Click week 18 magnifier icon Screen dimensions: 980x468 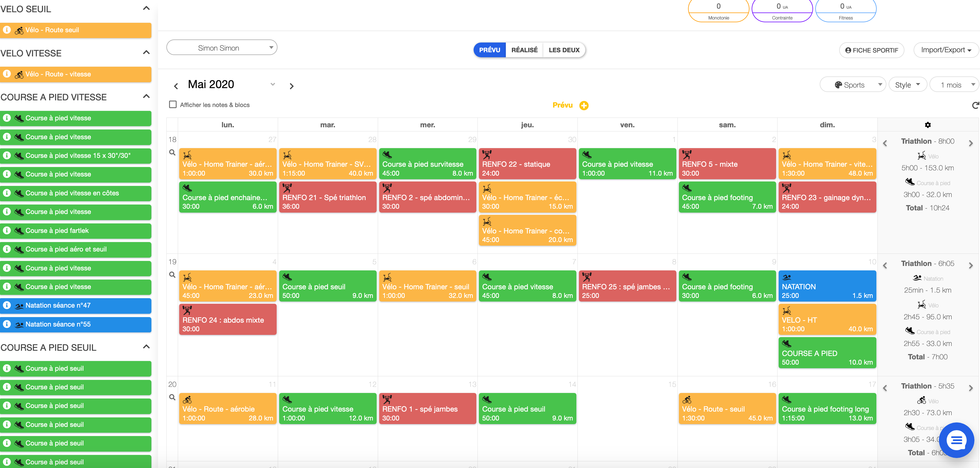coord(172,153)
